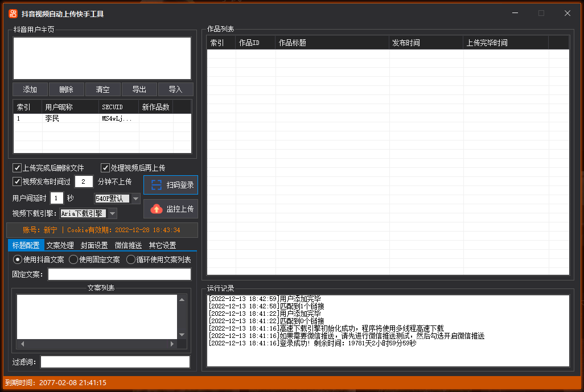Click the 文案列表 scroll up arrow
This screenshot has height=392, width=584.
coord(182,300)
